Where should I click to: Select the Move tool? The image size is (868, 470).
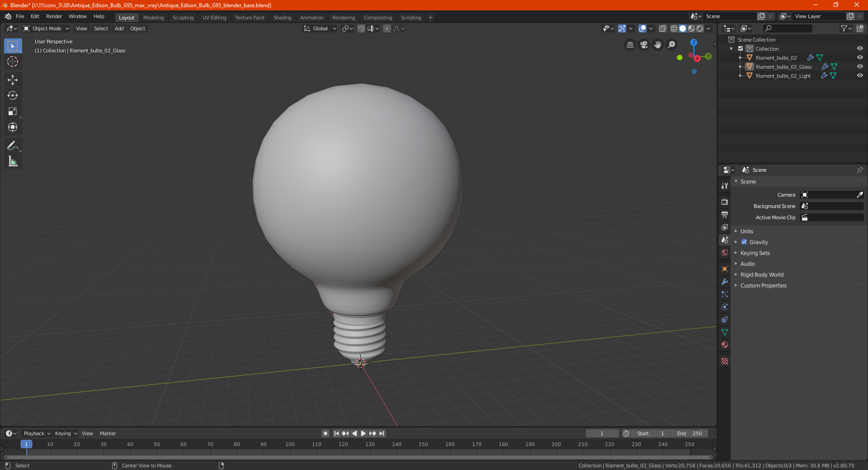13,80
